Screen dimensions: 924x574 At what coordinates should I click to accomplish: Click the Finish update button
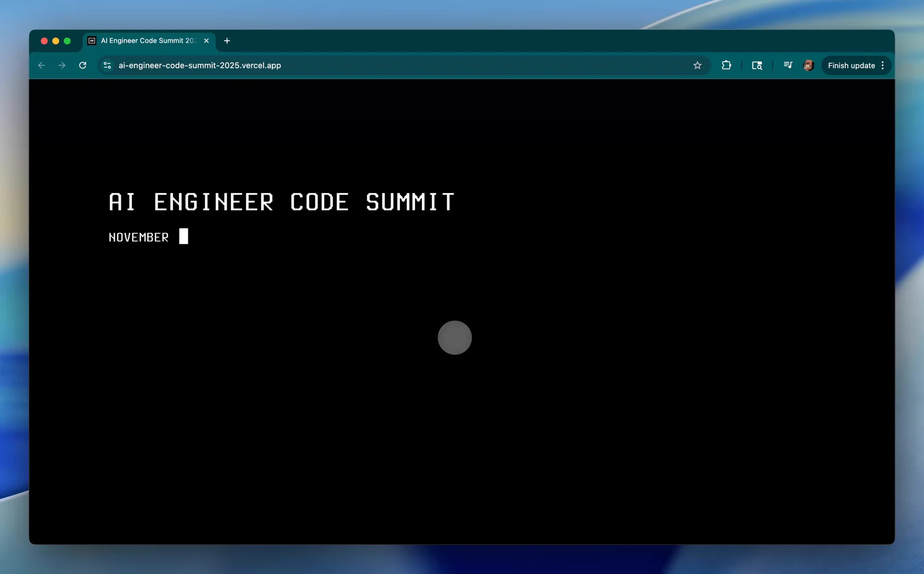click(x=851, y=65)
